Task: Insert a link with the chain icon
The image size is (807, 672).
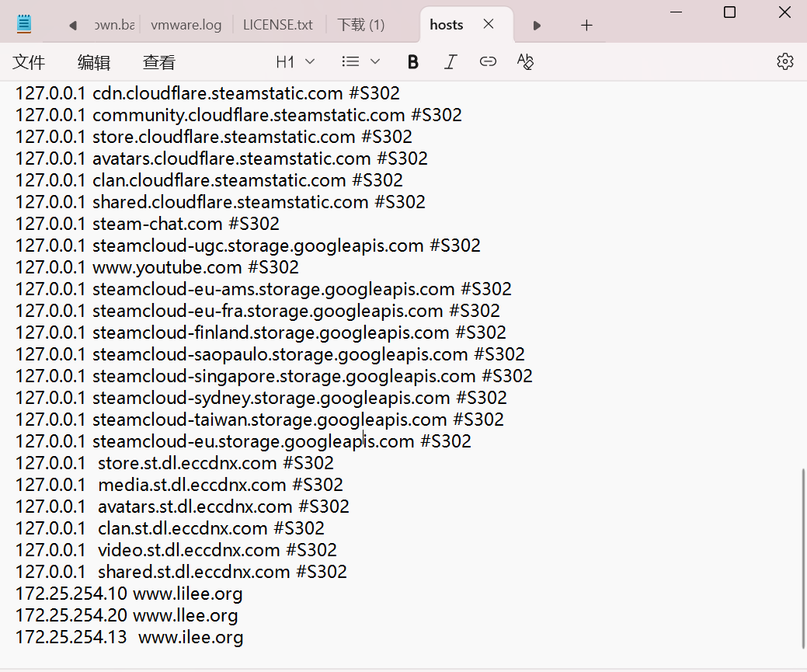Action: click(488, 62)
